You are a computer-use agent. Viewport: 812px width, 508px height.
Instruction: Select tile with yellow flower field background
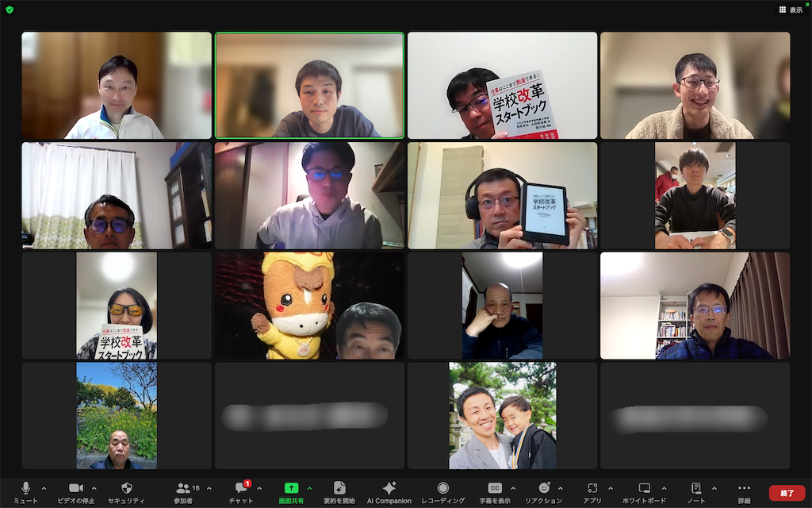point(117,415)
